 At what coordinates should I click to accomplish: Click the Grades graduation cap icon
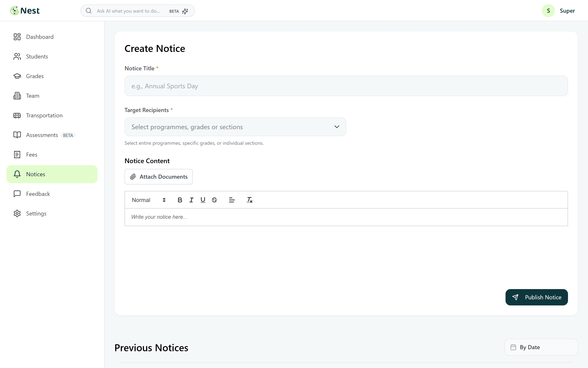click(17, 76)
